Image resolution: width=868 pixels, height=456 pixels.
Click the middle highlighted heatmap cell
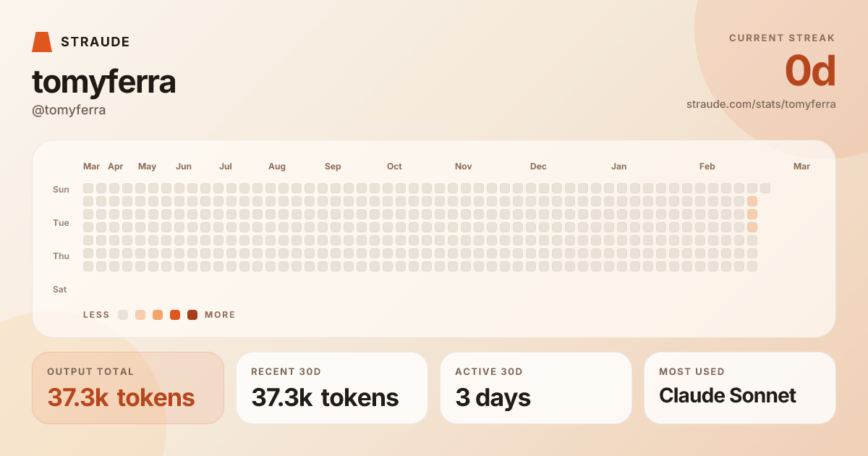coord(752,214)
